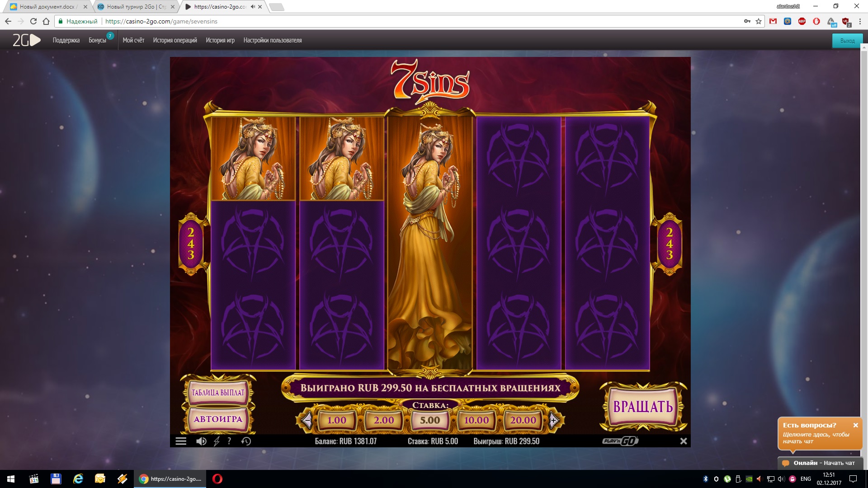
Task: Decrease bet with minus arrow
Action: [307, 421]
